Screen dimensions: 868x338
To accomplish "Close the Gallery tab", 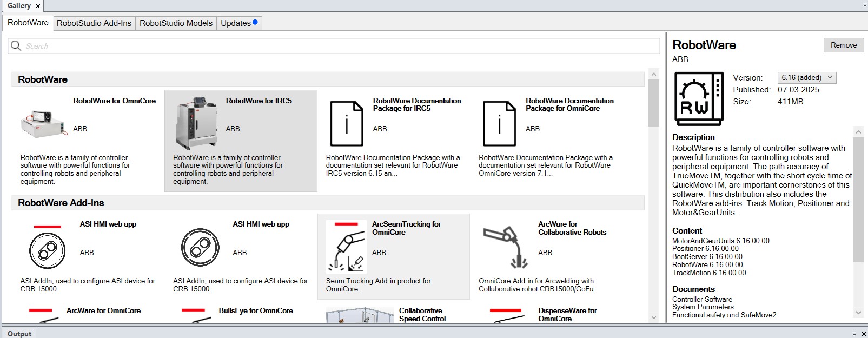I will pyautogui.click(x=38, y=6).
